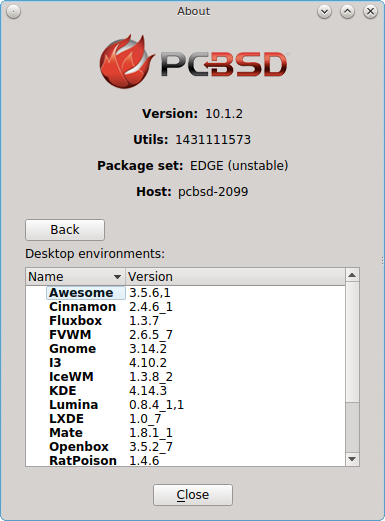Maximize the About window
Viewport: 385px width, 521px height.
(x=347, y=12)
